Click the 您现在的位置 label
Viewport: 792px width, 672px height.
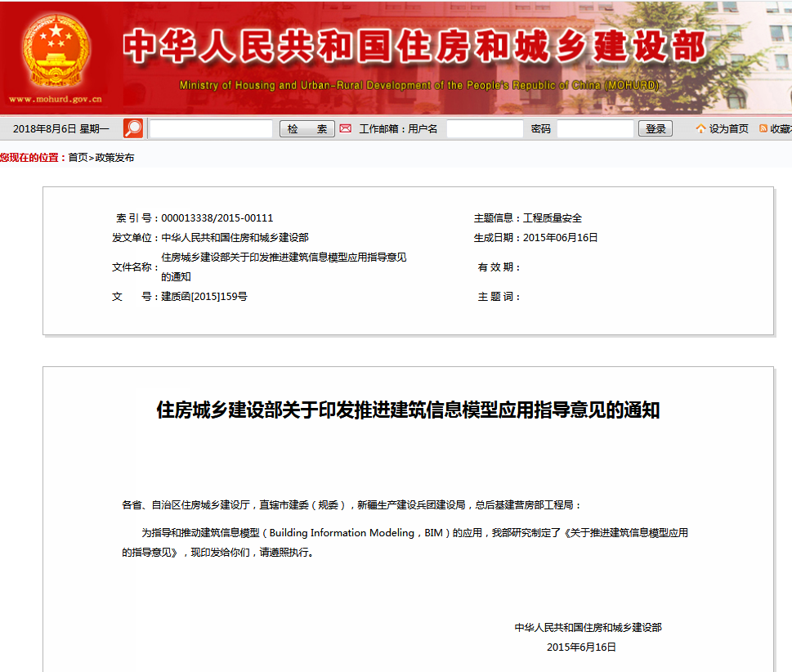(33, 158)
